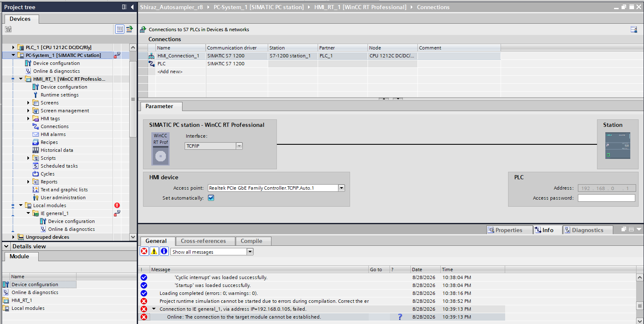Viewport: 644px width, 324px height.
Task: Collapse the Details view panel
Action: coord(7,247)
